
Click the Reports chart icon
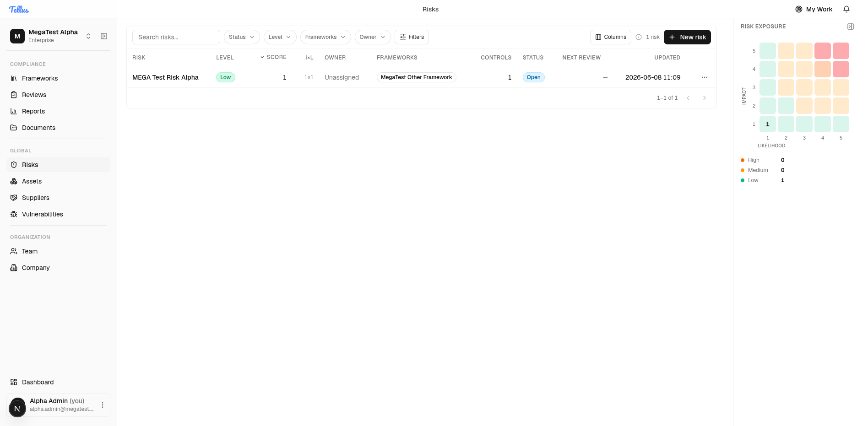pos(14,111)
